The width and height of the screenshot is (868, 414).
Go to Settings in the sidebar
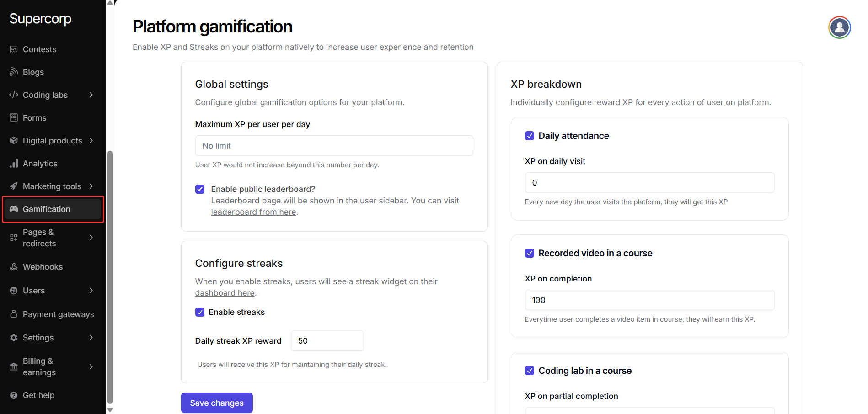(38, 338)
